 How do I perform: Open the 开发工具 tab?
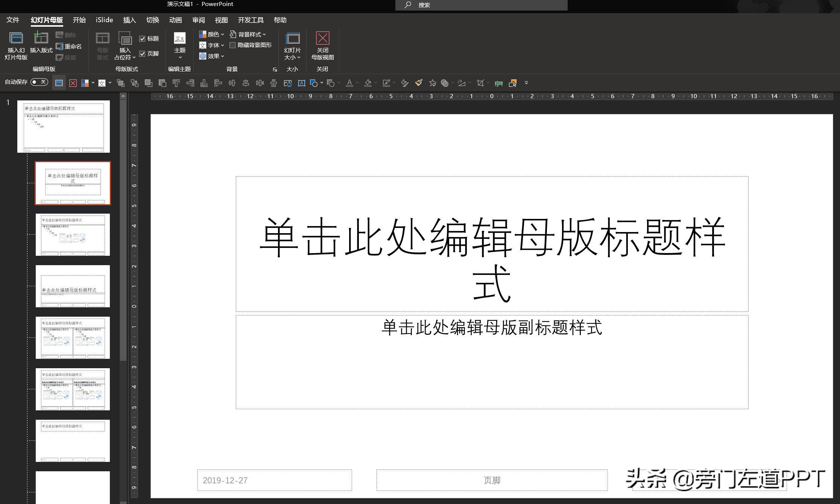250,20
